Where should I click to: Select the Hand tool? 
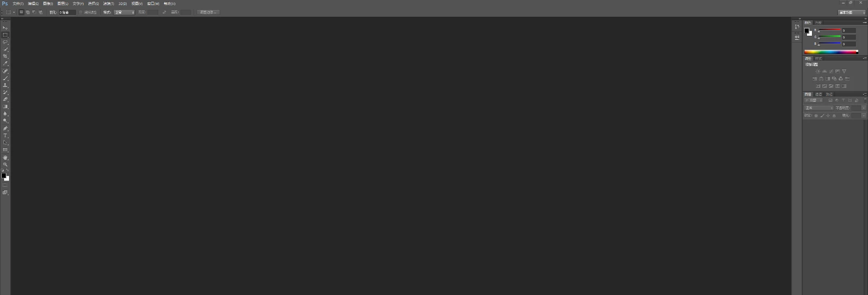point(5,157)
